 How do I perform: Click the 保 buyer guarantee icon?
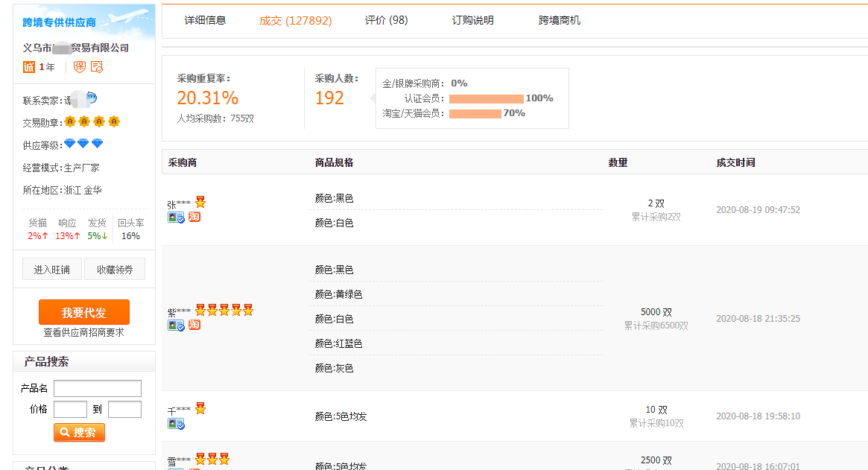coord(80,66)
